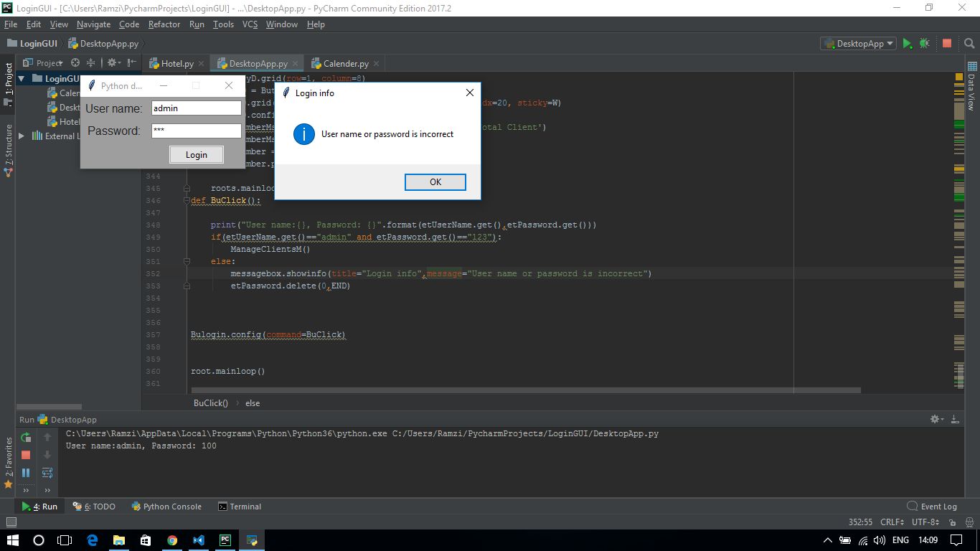Open Chrome from the Windows taskbar

coord(172,540)
